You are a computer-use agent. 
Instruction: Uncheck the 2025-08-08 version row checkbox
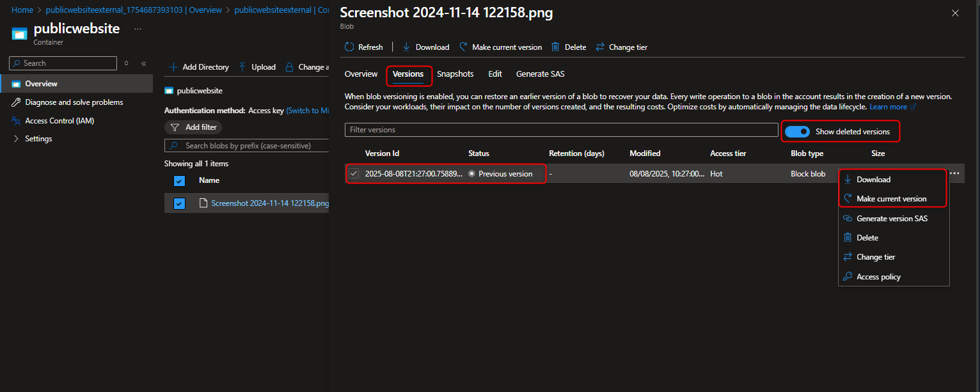pos(354,173)
